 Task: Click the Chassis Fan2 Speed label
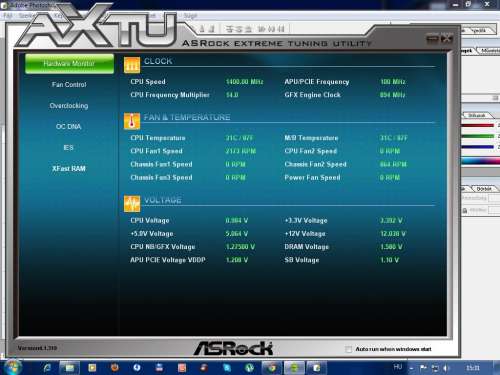point(315,164)
